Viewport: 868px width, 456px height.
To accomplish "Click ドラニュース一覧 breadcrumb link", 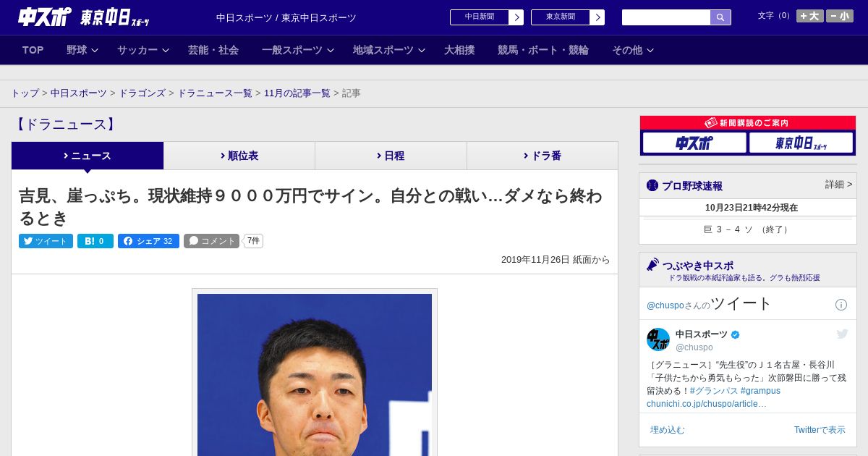I will pos(215,93).
